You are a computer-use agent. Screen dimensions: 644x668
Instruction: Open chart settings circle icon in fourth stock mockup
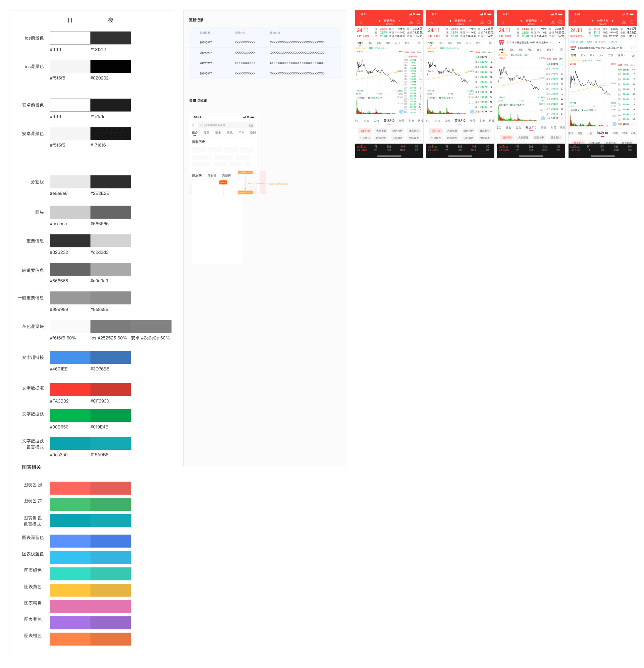point(633,55)
